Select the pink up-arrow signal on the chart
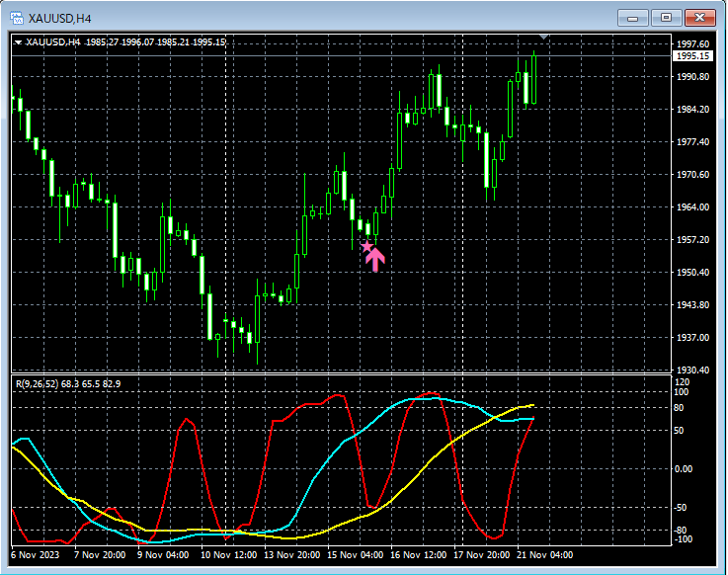Image resolution: width=728 pixels, height=575 pixels. pyautogui.click(x=375, y=260)
